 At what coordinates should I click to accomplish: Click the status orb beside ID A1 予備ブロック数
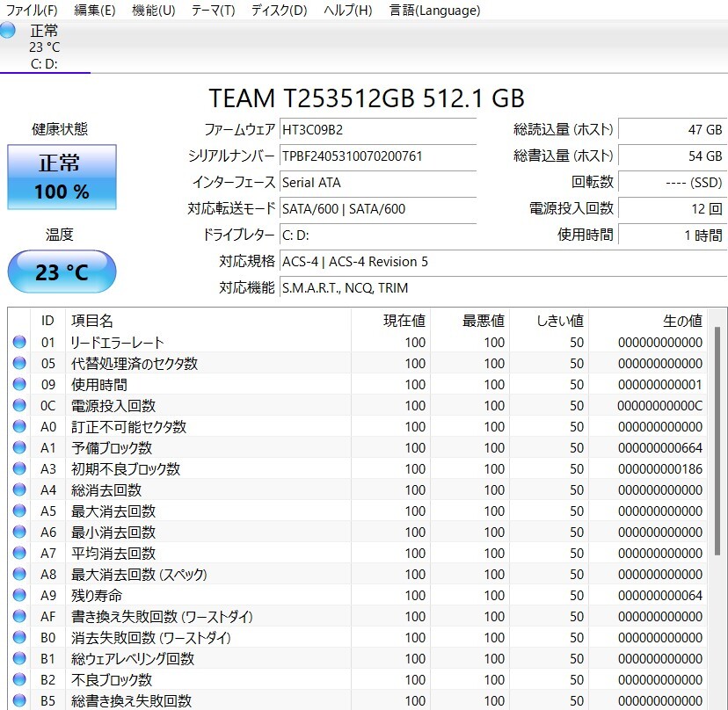19,448
